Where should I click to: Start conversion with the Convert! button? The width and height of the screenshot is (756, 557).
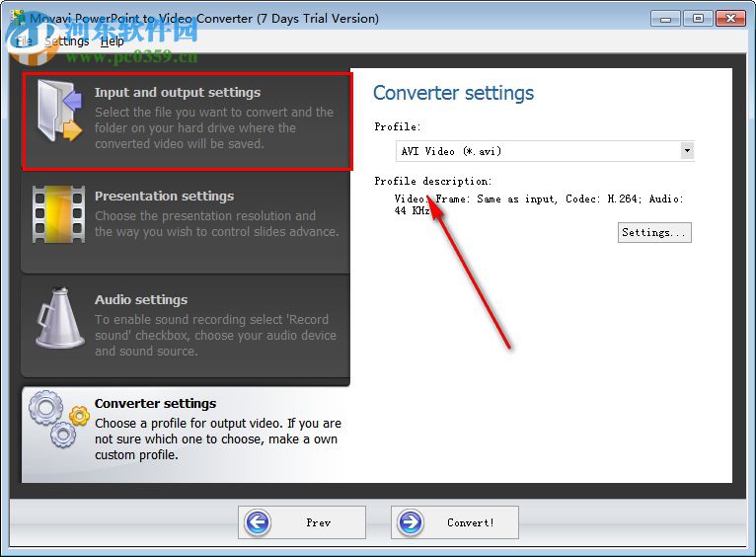pyautogui.click(x=455, y=522)
